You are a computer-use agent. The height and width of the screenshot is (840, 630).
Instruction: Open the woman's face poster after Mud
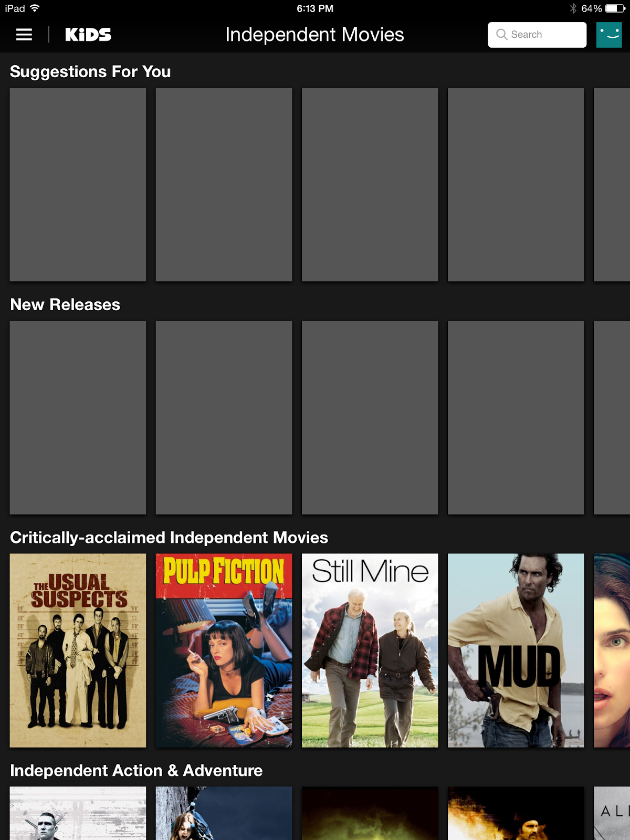point(612,650)
